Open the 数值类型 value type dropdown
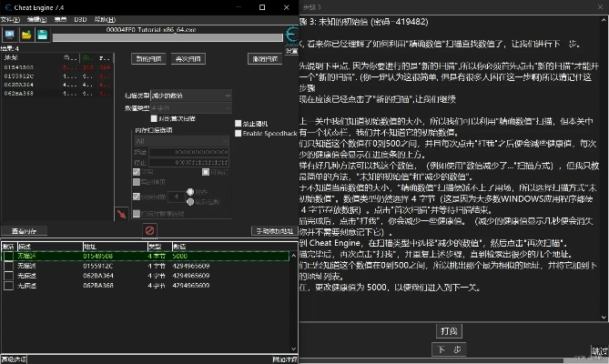The width and height of the screenshot is (609, 364). (188, 106)
